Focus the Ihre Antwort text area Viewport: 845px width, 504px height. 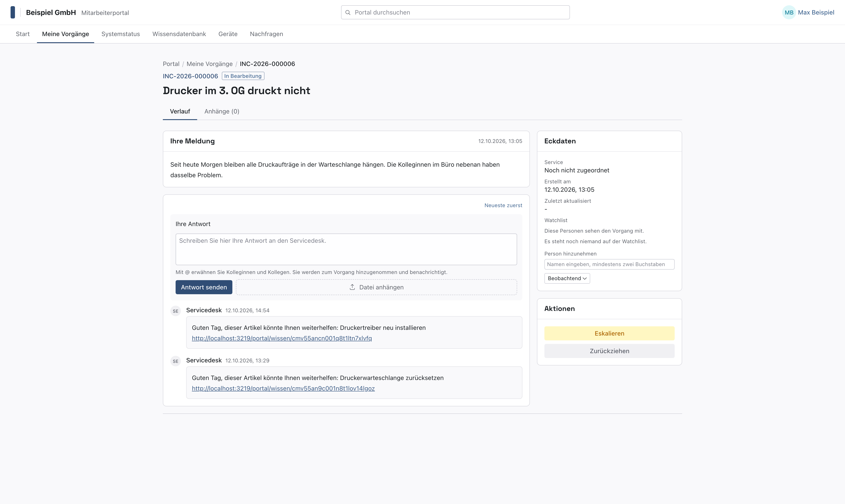click(x=346, y=249)
